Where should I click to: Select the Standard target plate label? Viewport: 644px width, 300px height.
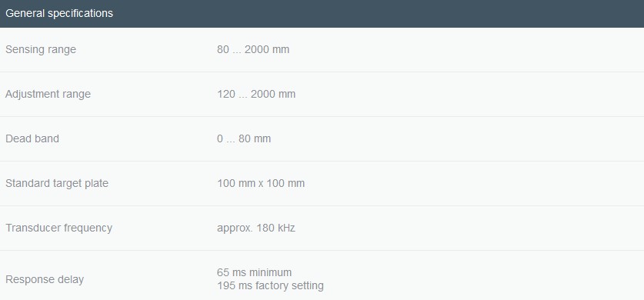tap(57, 183)
